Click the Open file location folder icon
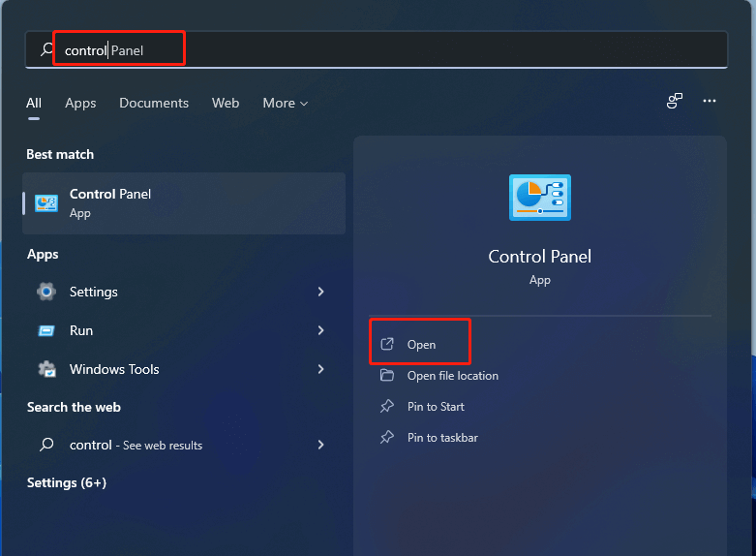Viewport: 756px width, 556px height. (387, 375)
